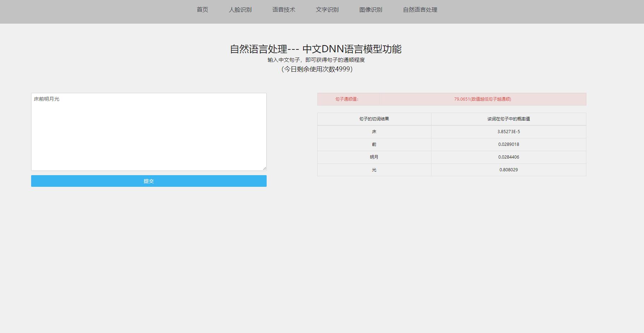Select the word 前 in the results table
This screenshot has width=644, height=333.
pyautogui.click(x=374, y=144)
